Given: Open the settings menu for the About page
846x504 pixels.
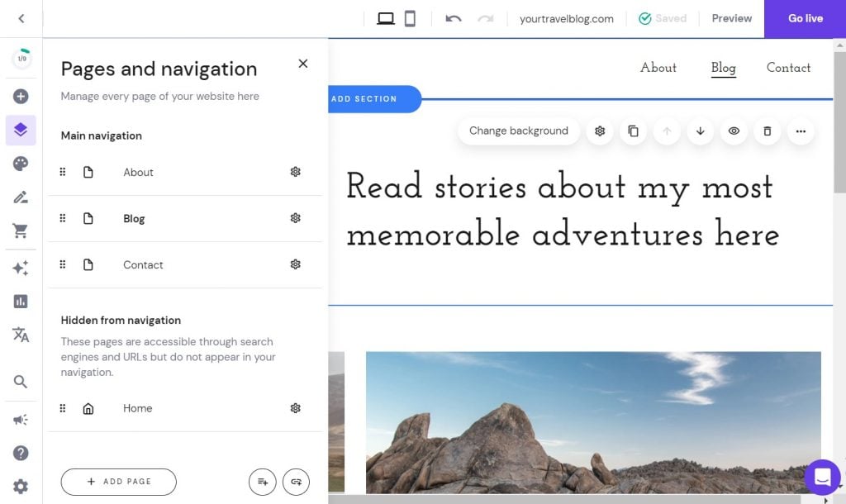Looking at the screenshot, I should pos(295,172).
